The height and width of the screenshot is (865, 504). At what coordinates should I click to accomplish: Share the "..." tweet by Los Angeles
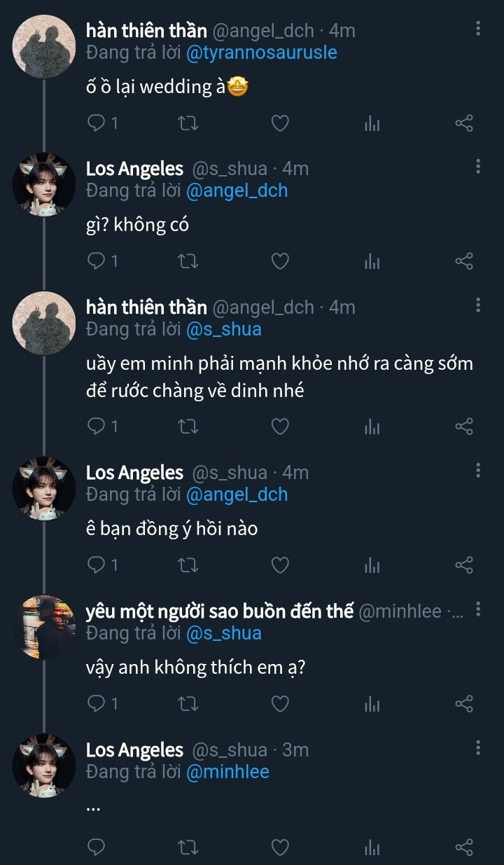pos(464,848)
